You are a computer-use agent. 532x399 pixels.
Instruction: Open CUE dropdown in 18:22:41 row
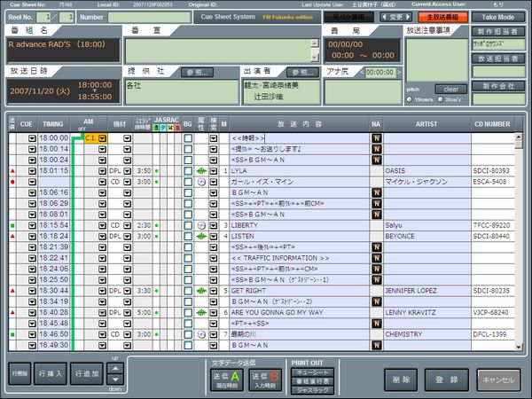point(32,258)
